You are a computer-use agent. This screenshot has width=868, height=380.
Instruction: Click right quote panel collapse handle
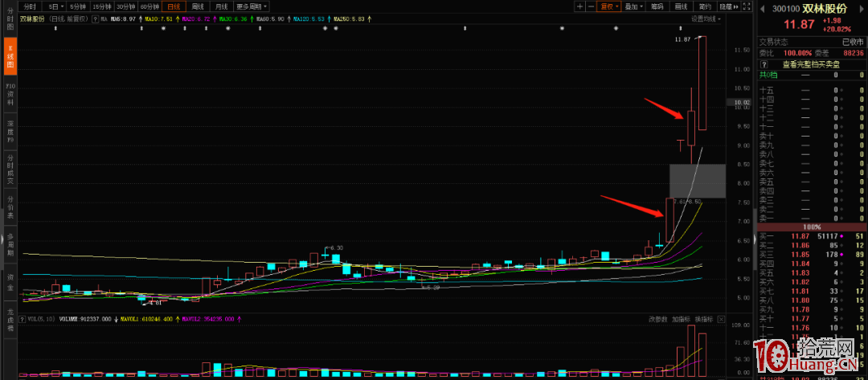[753, 239]
